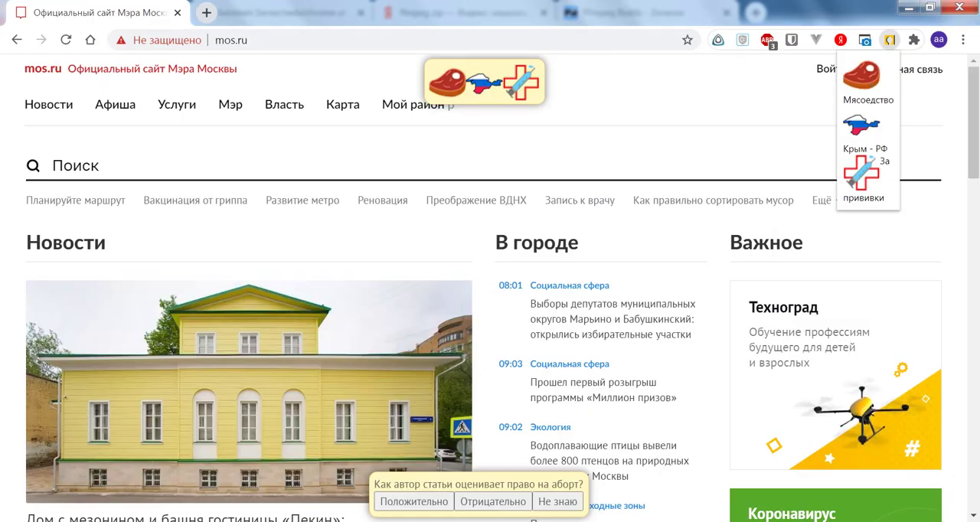Viewport: 980px width, 522px height.
Task: Open 'Миллион призов' lottery news
Action: 603,390
